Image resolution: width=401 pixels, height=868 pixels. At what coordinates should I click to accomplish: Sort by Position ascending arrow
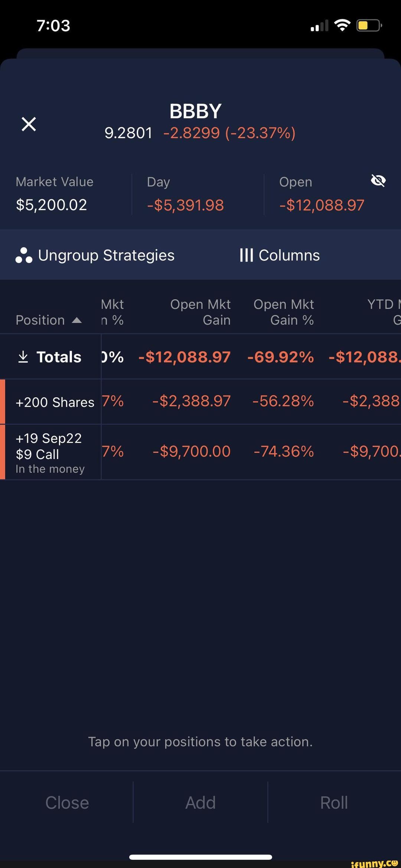tap(77, 320)
